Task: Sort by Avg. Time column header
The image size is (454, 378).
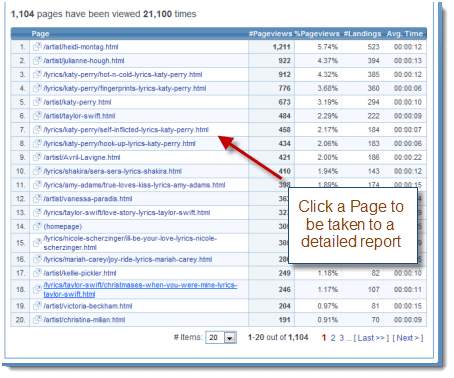Action: 405,34
